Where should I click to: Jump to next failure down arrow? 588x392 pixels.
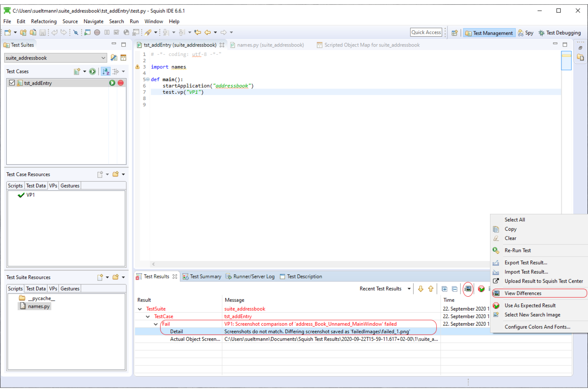pyautogui.click(x=421, y=289)
